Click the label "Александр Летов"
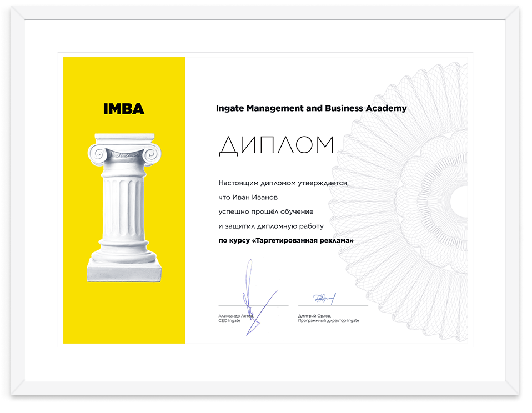The height and width of the screenshot is (413, 532). pyautogui.click(x=235, y=316)
